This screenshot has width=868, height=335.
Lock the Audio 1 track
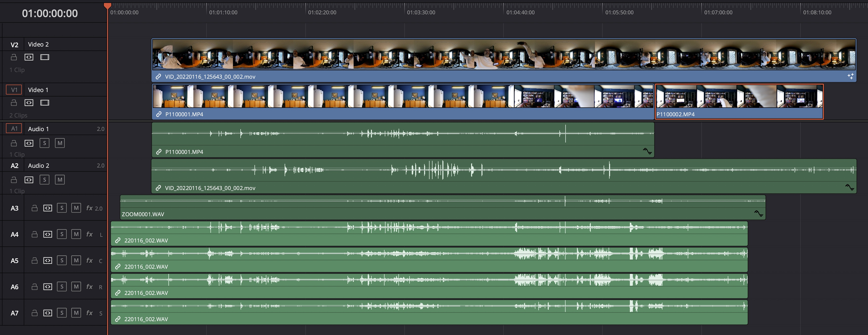[14, 143]
